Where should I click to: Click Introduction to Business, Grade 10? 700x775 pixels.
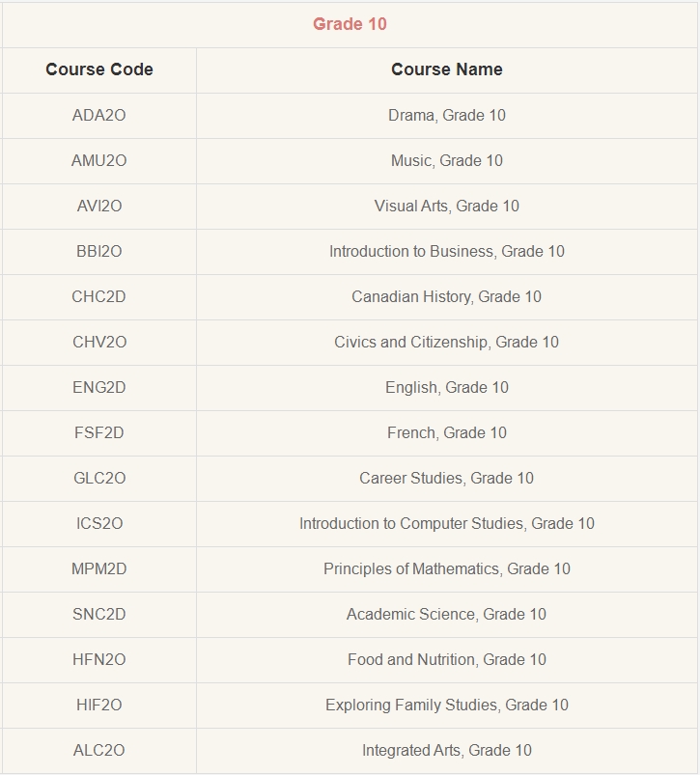coord(447,251)
